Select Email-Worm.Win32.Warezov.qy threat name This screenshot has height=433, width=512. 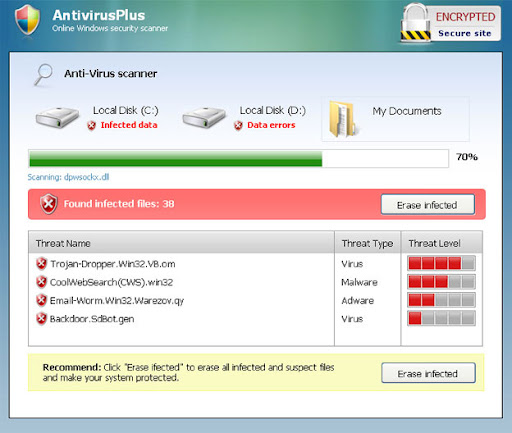click(117, 301)
